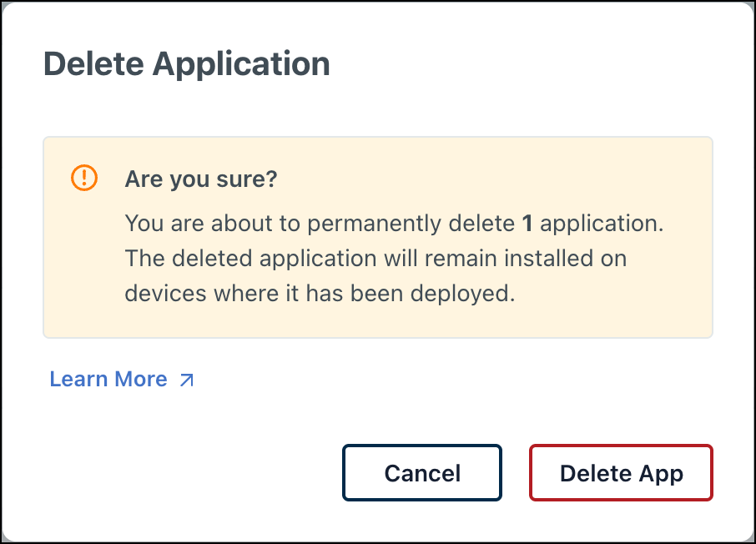756x544 pixels.
Task: Confirm with the Delete App button
Action: [621, 473]
